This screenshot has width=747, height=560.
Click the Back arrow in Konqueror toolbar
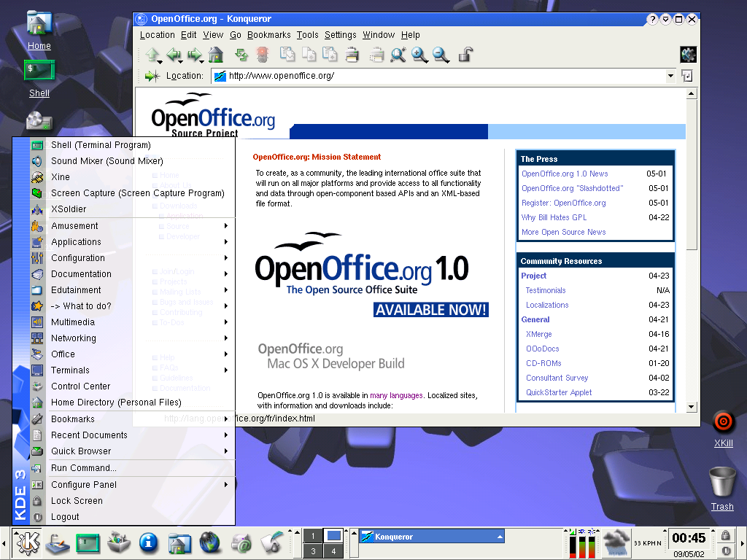click(x=174, y=55)
